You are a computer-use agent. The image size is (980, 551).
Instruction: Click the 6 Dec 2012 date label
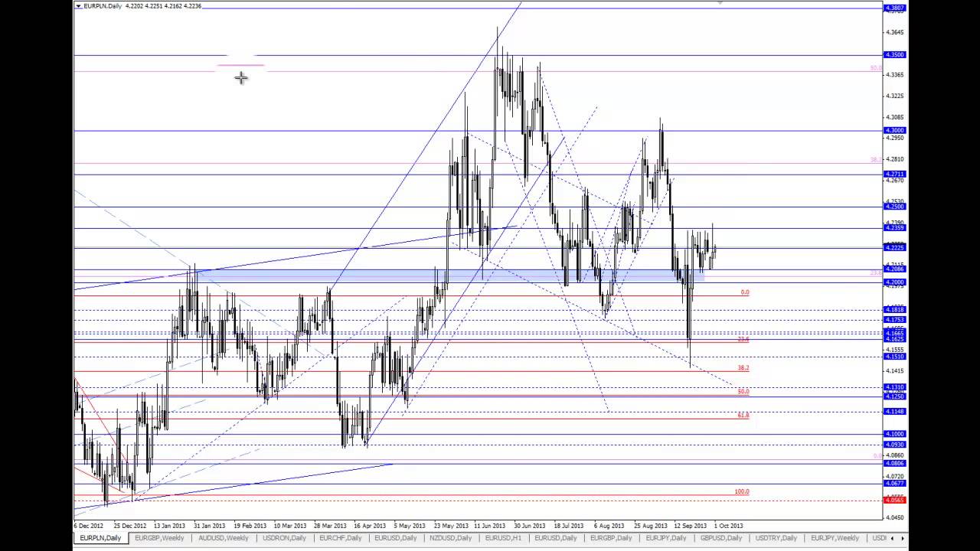(x=89, y=526)
